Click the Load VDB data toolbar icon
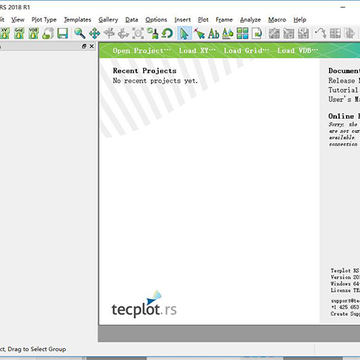Image resolution: width=360 pixels, height=360 pixels. tap(33, 33)
